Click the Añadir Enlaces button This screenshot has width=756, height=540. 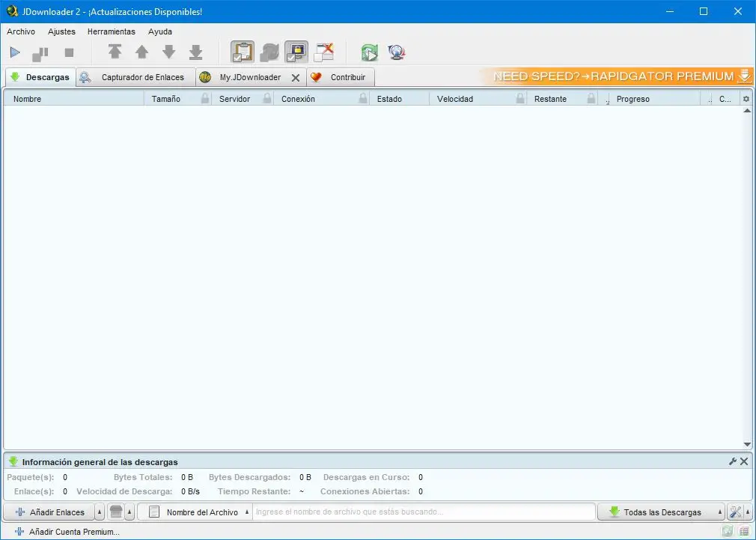(49, 512)
